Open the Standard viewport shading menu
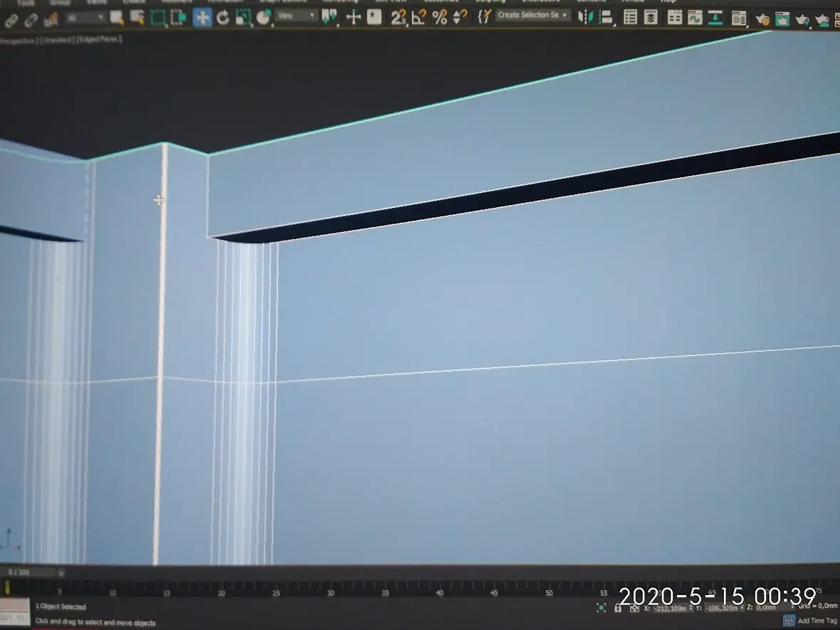This screenshot has height=630, width=840. coord(58,40)
